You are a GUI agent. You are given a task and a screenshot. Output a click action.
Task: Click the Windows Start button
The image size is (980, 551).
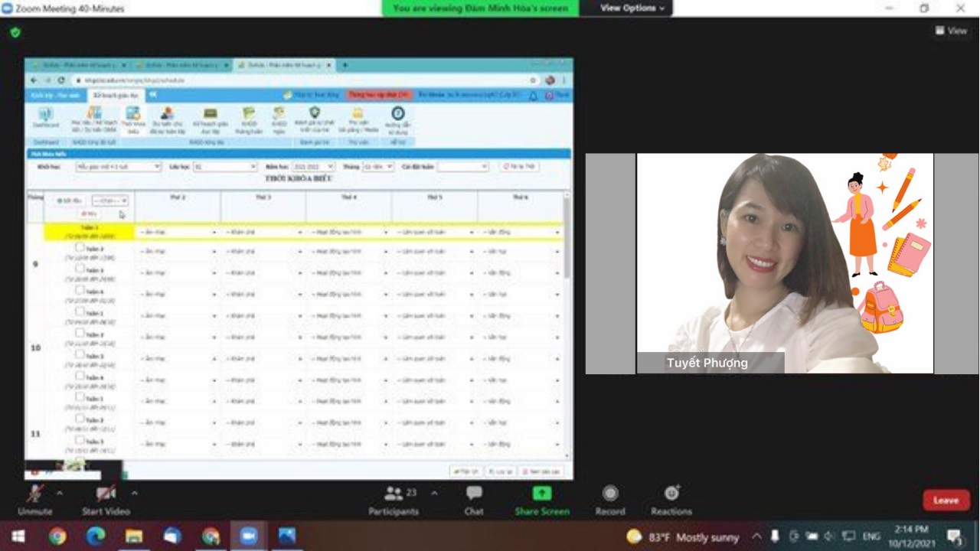(18, 536)
